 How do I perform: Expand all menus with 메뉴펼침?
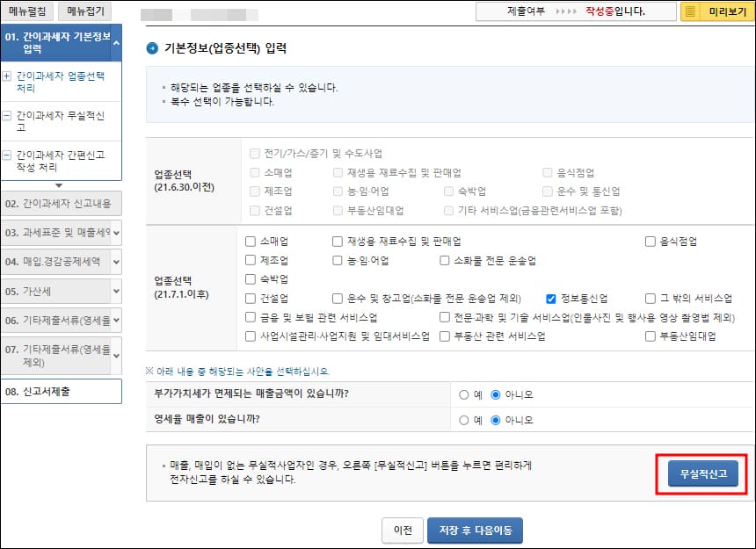pos(29,11)
